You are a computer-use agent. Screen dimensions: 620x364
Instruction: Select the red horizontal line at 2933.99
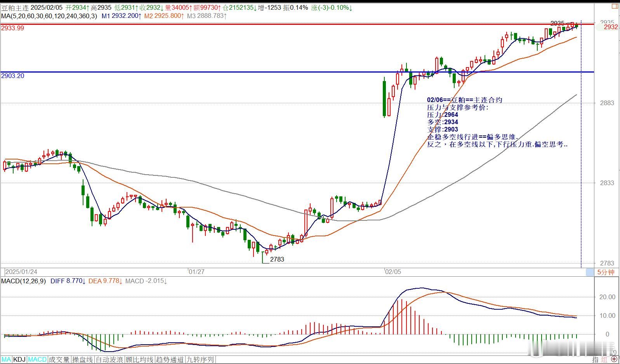pos(297,24)
